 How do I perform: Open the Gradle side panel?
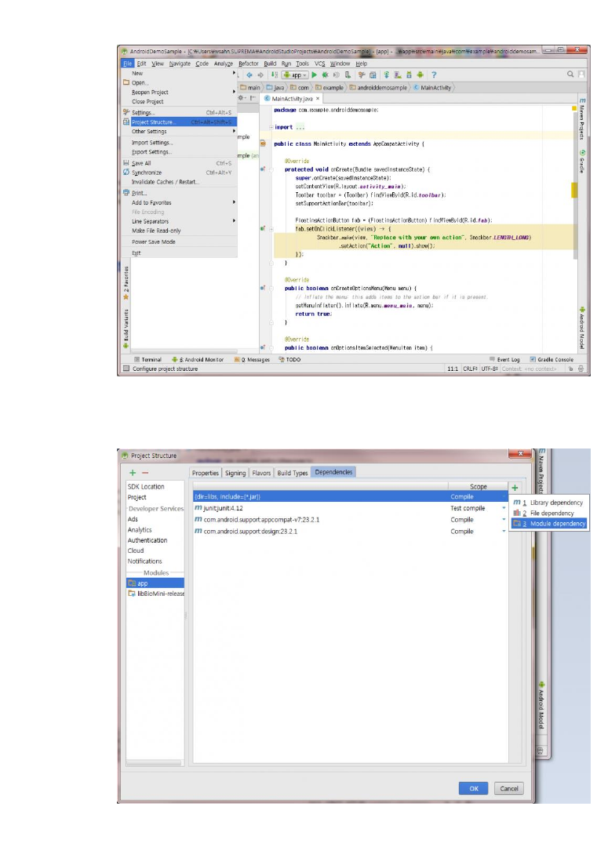[x=582, y=161]
